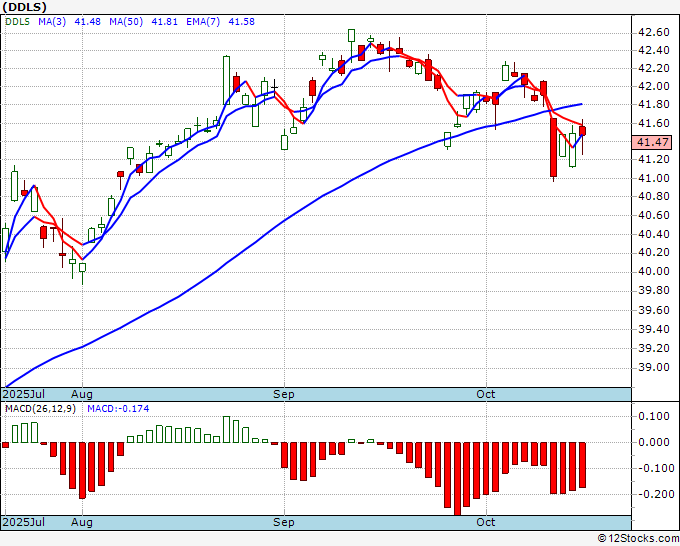Screen dimensions: 680x546
Task: Click the 42.60 price axis label
Action: pos(654,33)
